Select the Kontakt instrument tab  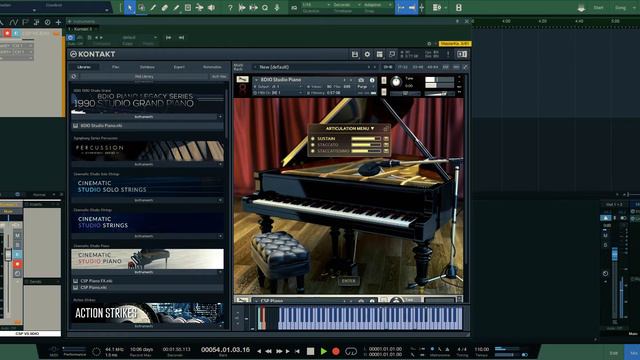click(83, 29)
